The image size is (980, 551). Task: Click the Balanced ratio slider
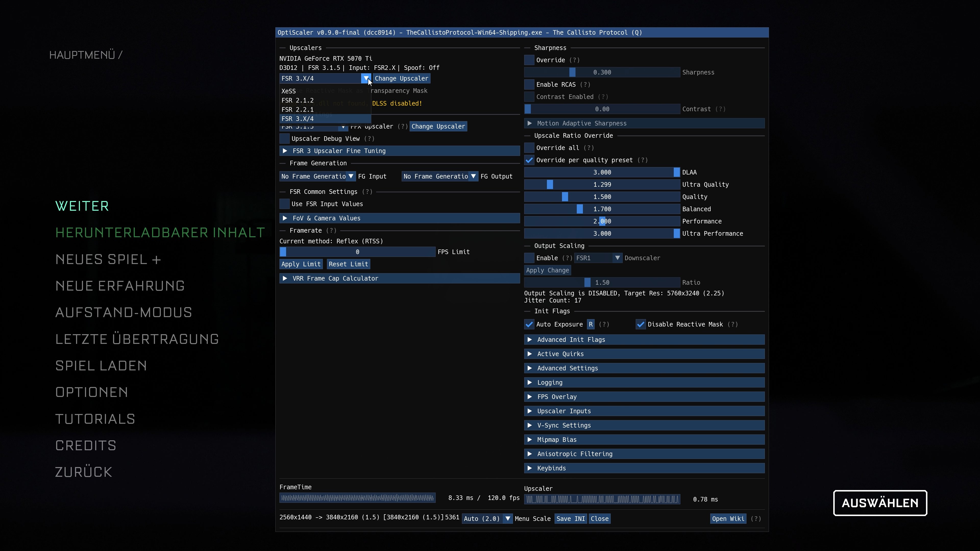pyautogui.click(x=602, y=209)
